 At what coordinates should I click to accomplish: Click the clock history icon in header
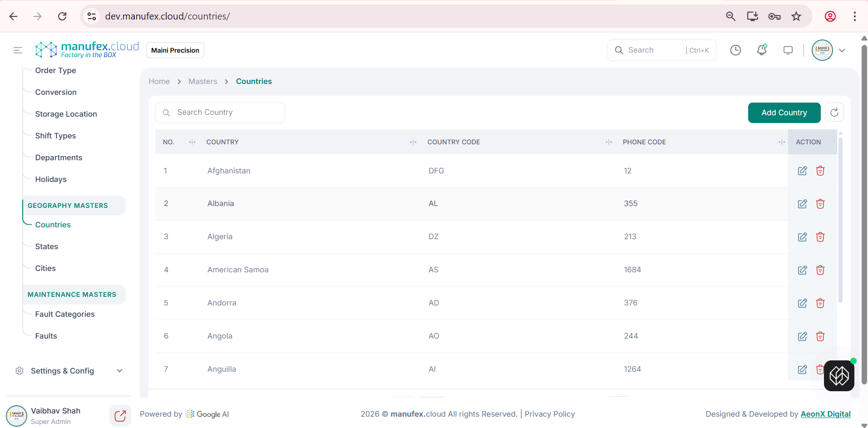coord(735,50)
